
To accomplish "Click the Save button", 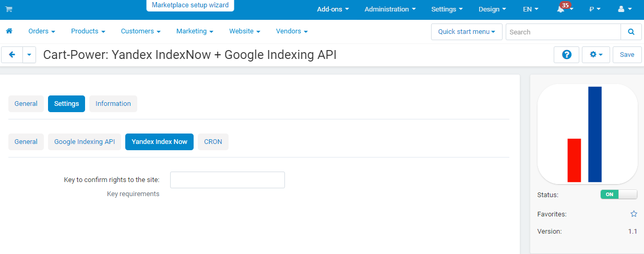I will pos(627,55).
